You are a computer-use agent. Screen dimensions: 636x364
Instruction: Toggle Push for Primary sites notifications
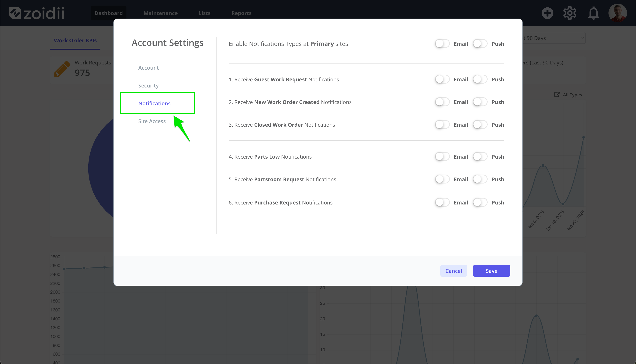[x=480, y=44]
